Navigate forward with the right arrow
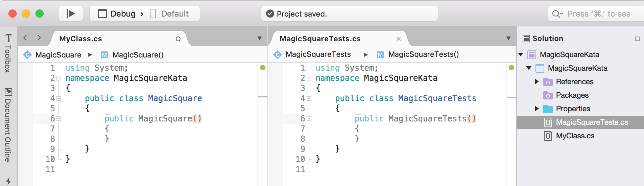Viewport: 644px width, 186px height. (39, 38)
